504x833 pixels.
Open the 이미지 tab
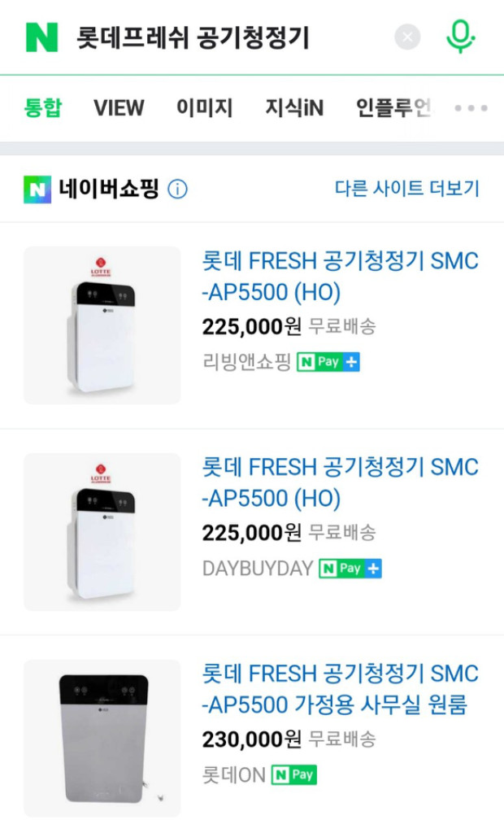tap(206, 107)
